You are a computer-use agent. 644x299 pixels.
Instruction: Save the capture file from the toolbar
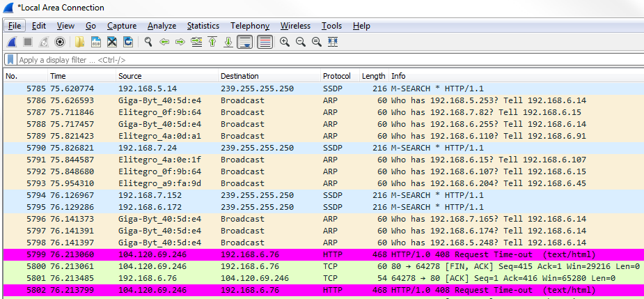click(96, 42)
